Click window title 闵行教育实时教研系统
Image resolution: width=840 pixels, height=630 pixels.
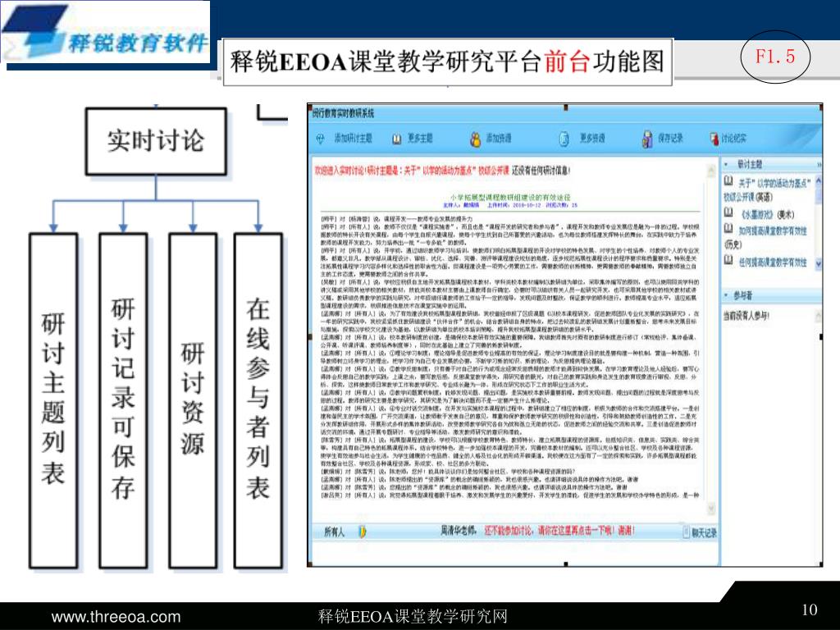coord(343,113)
